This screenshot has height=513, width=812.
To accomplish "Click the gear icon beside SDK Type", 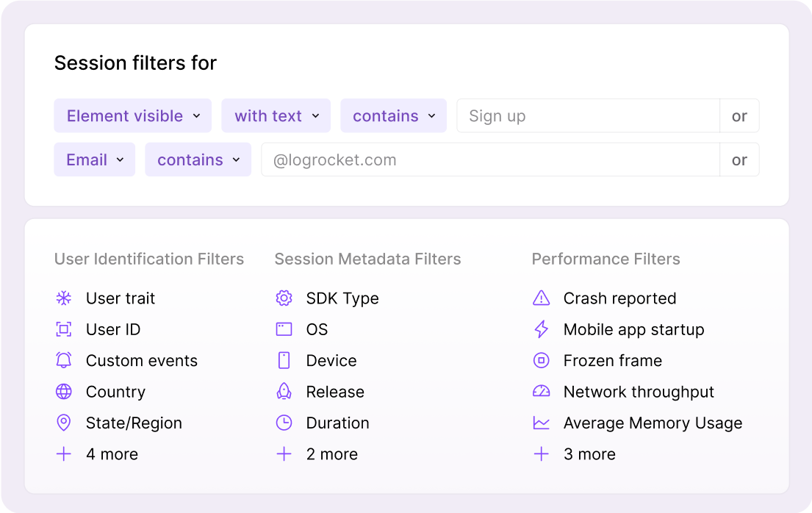I will click(284, 298).
